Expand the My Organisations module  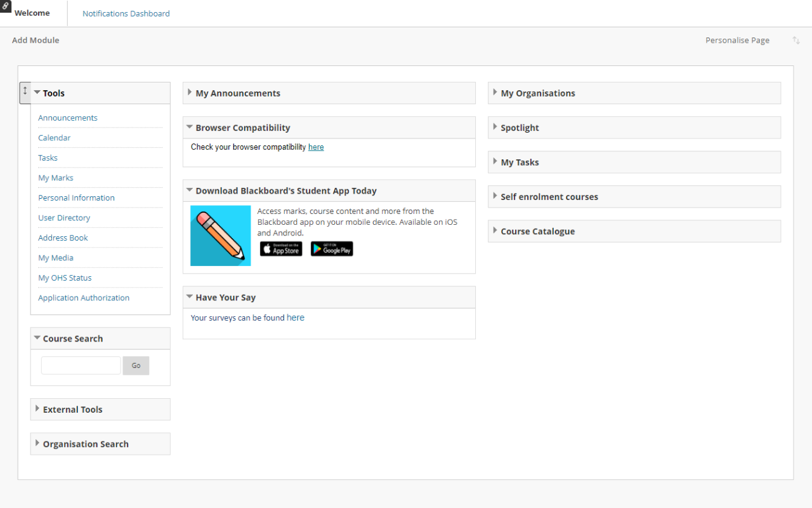pos(495,93)
